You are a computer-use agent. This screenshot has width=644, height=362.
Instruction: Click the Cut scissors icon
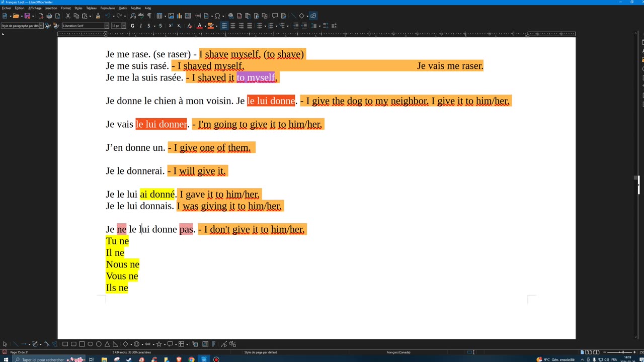(x=68, y=16)
